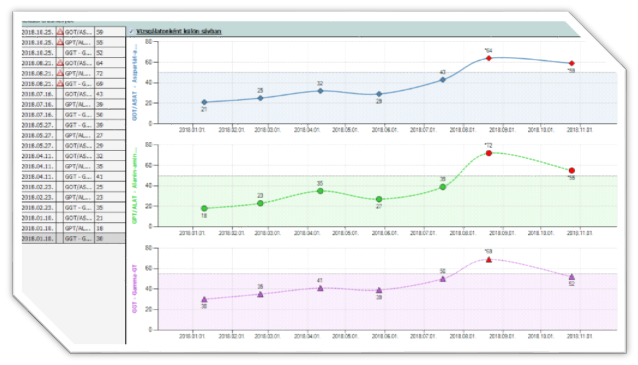This screenshot has width=638, height=365.
Task: Select purple triangle point 52 in GGT chart
Action: 572,277
